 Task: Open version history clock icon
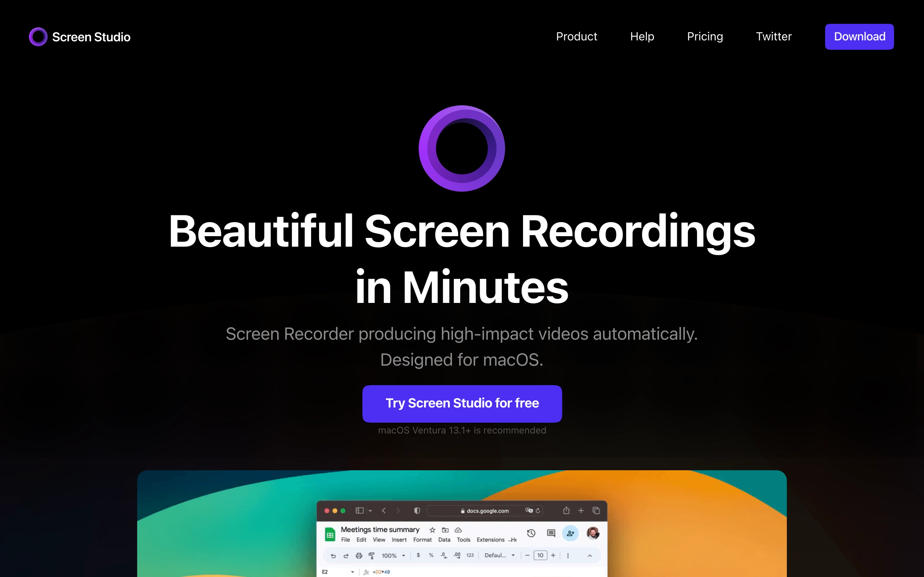(531, 533)
